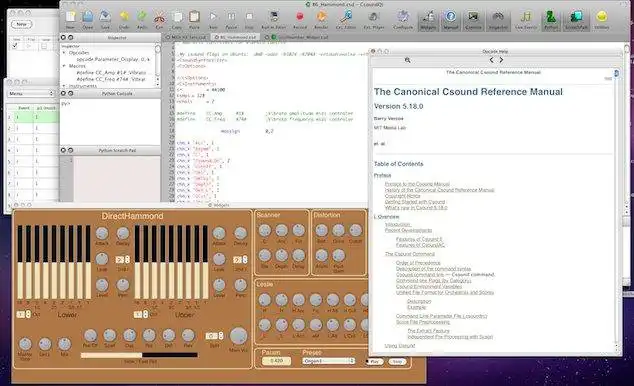Click the Split spin box stepper arrows
The image size is (634, 386).
(221, 336)
